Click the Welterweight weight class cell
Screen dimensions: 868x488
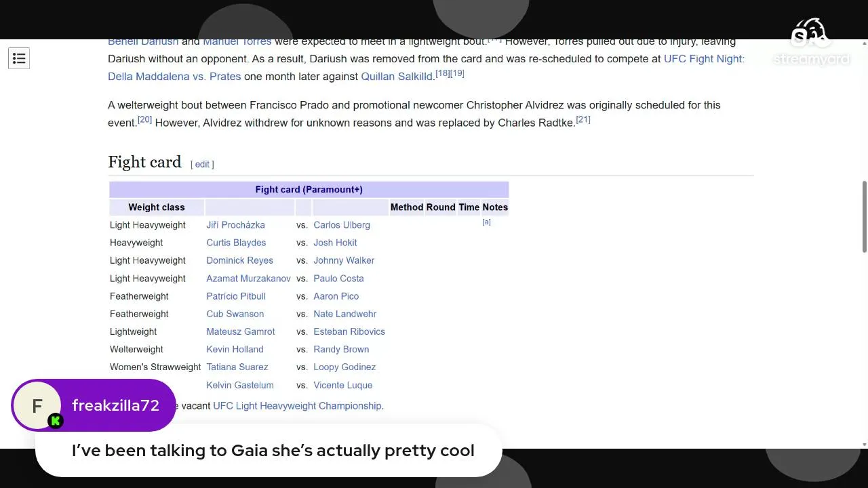click(136, 349)
